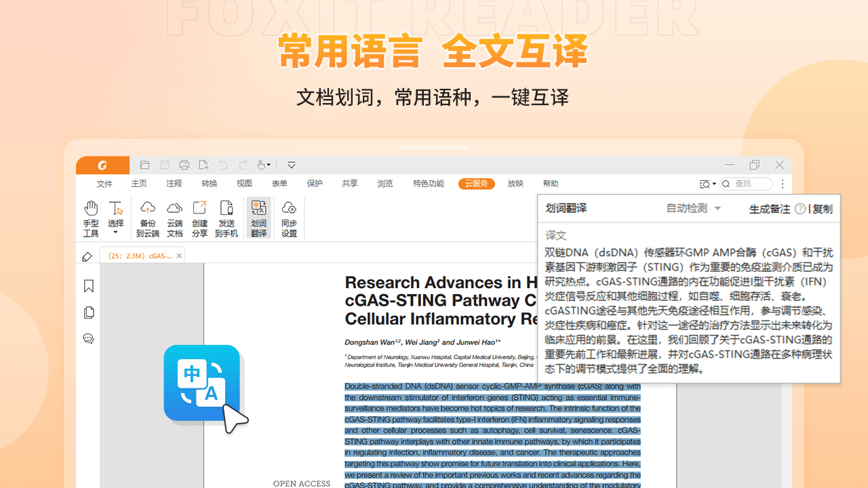The image size is (868, 488).
Task: Click the 创建分享 share icon
Action: (199, 218)
